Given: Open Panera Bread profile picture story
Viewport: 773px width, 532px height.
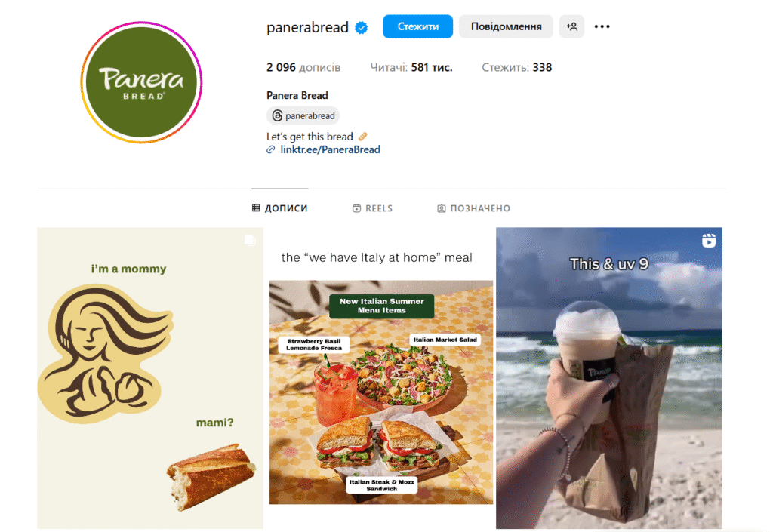Looking at the screenshot, I should pos(141,82).
